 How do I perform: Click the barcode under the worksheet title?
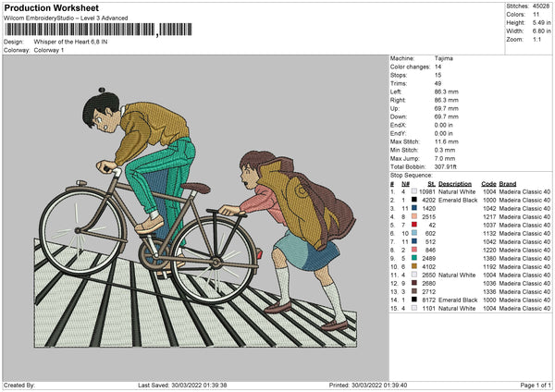(98, 30)
